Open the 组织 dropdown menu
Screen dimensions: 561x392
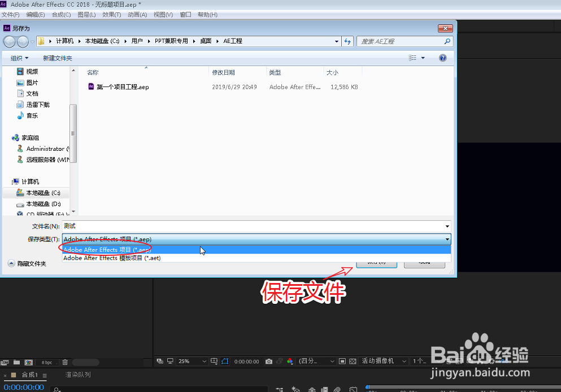point(19,58)
